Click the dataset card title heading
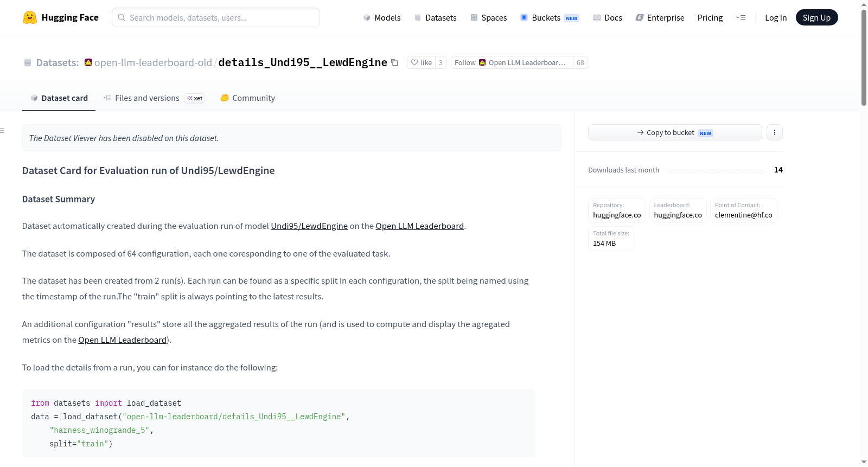Screen dimensions: 868x467 [149, 171]
